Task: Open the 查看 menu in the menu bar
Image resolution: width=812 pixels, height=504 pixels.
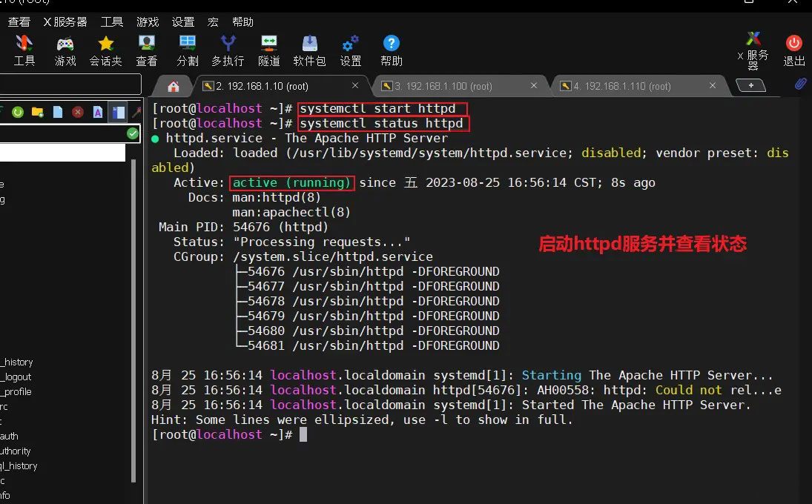Action: [x=19, y=21]
